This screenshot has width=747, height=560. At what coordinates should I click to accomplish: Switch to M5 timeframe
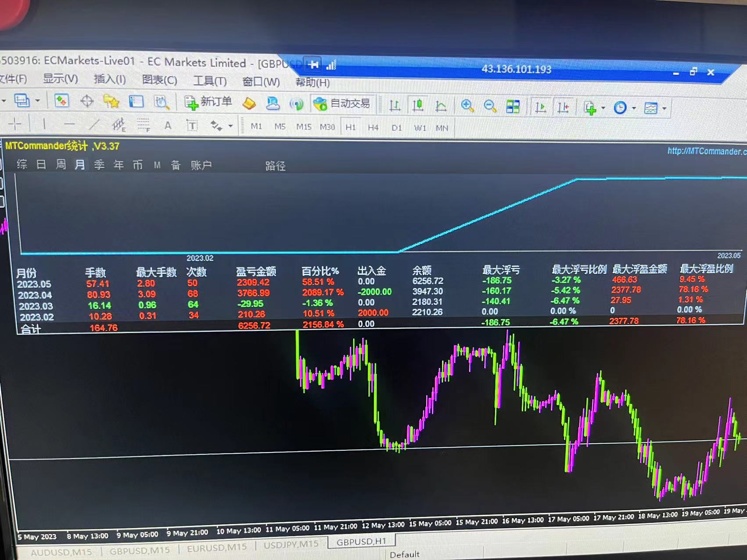click(x=280, y=127)
